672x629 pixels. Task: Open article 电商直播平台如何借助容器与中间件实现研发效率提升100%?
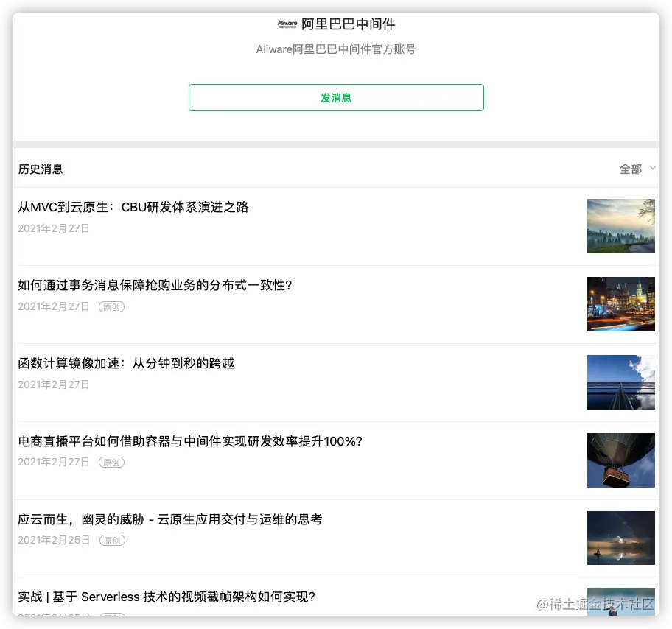(190, 441)
